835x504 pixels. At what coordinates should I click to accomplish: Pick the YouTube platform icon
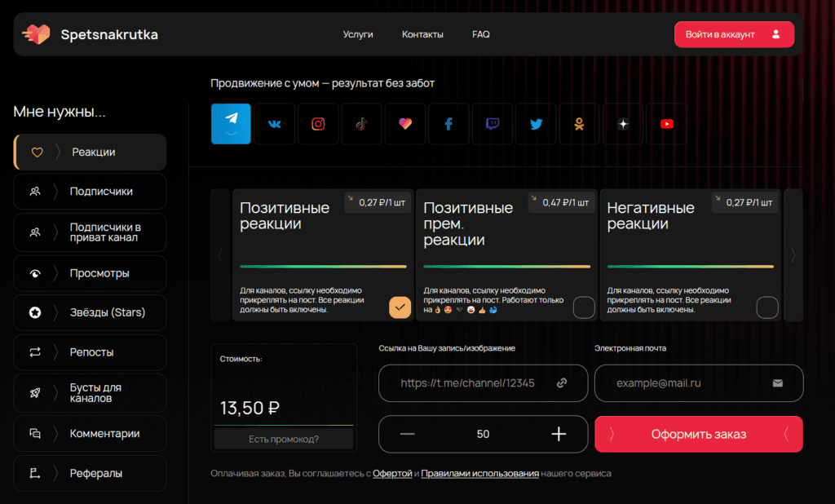point(667,124)
